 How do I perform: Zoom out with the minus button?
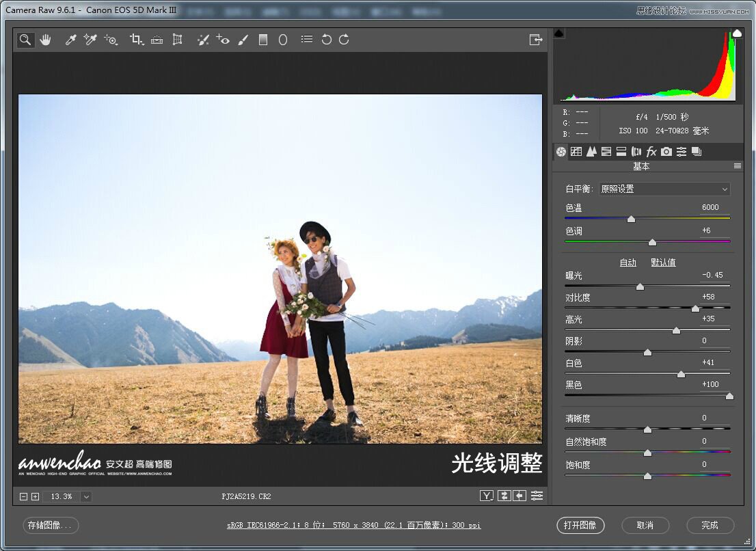(23, 496)
